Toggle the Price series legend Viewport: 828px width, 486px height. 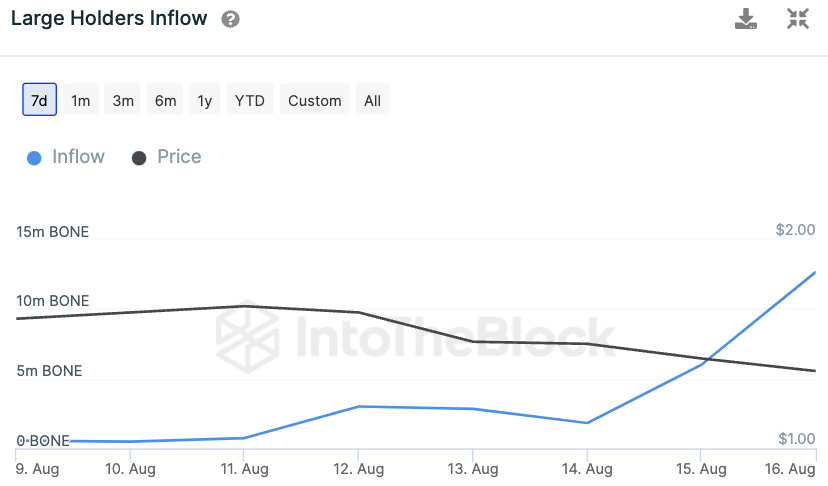point(179,157)
